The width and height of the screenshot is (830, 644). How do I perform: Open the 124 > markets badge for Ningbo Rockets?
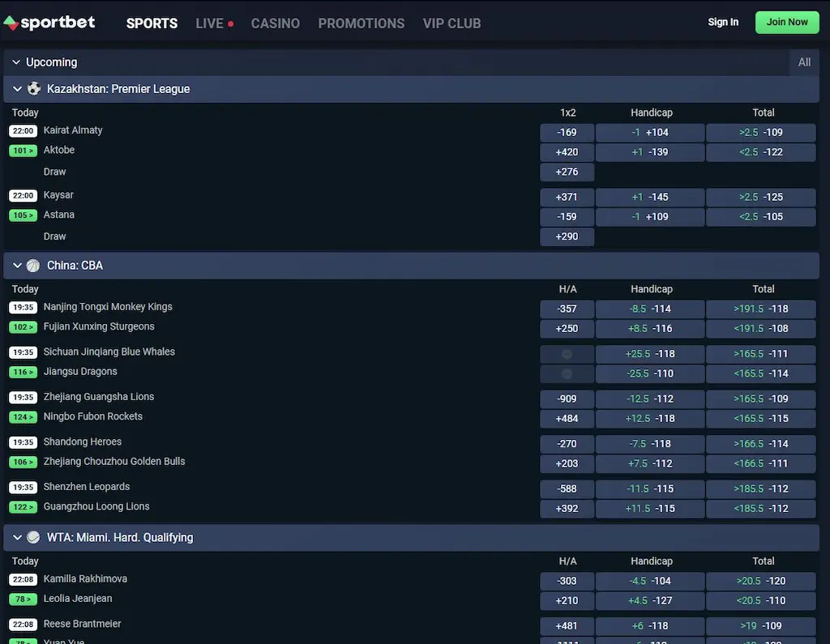pos(23,417)
